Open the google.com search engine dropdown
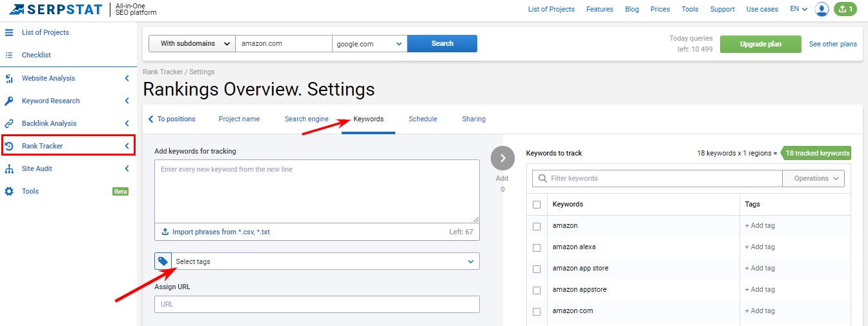The image size is (868, 326). click(x=369, y=44)
